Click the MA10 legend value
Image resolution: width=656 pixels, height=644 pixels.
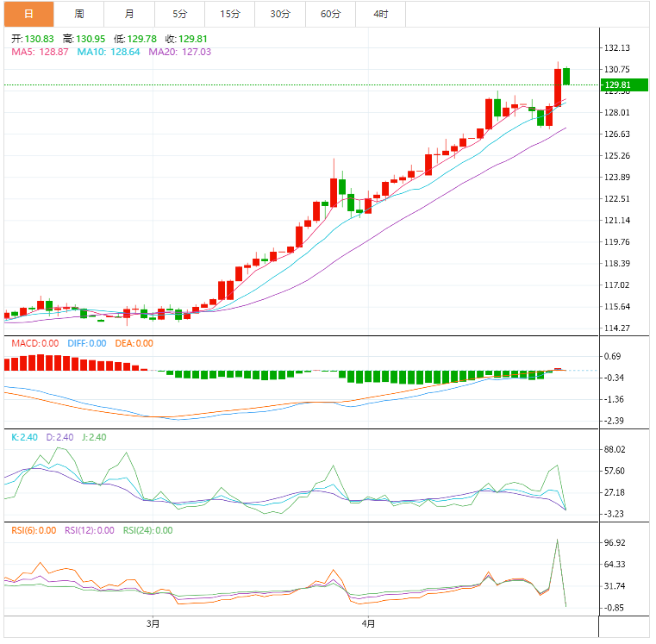coord(109,52)
